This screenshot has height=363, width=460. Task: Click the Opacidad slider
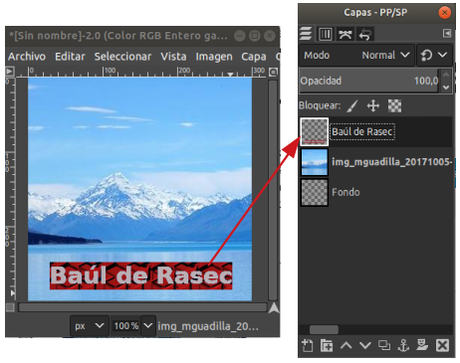[x=369, y=81]
